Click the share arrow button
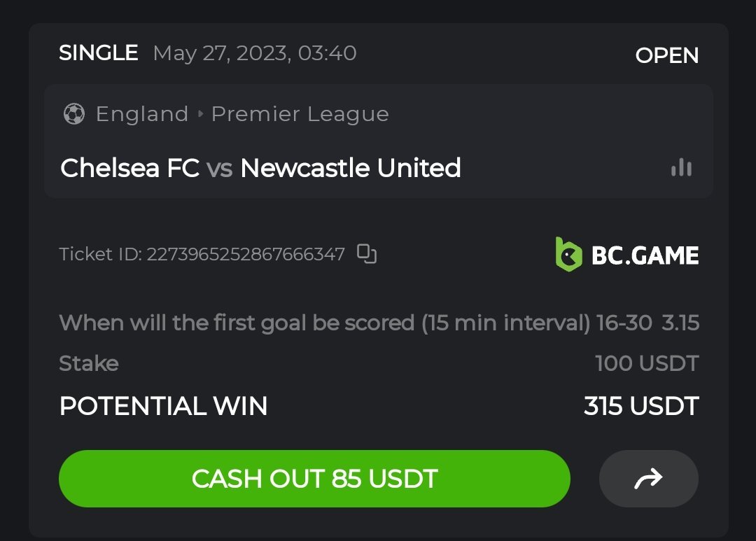This screenshot has width=756, height=541. 648,479
